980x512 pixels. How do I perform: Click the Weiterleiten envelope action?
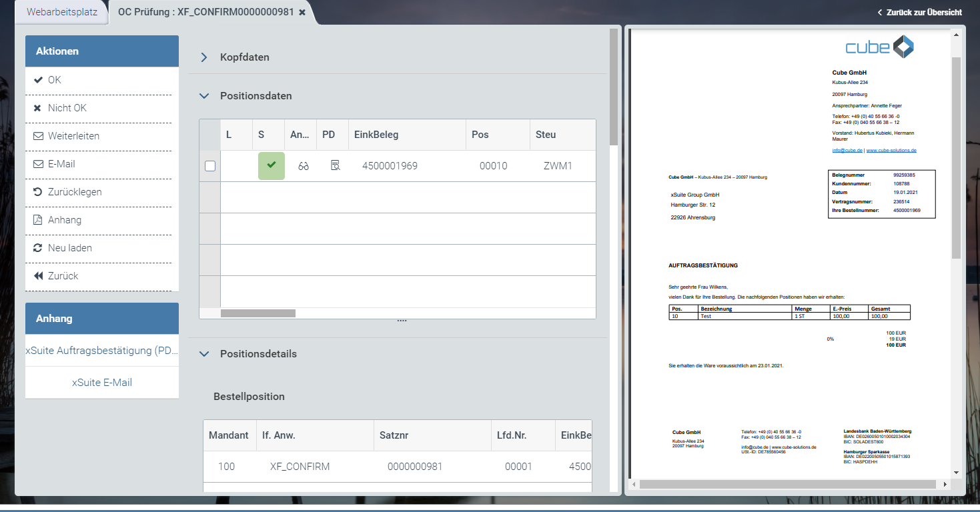coord(73,136)
